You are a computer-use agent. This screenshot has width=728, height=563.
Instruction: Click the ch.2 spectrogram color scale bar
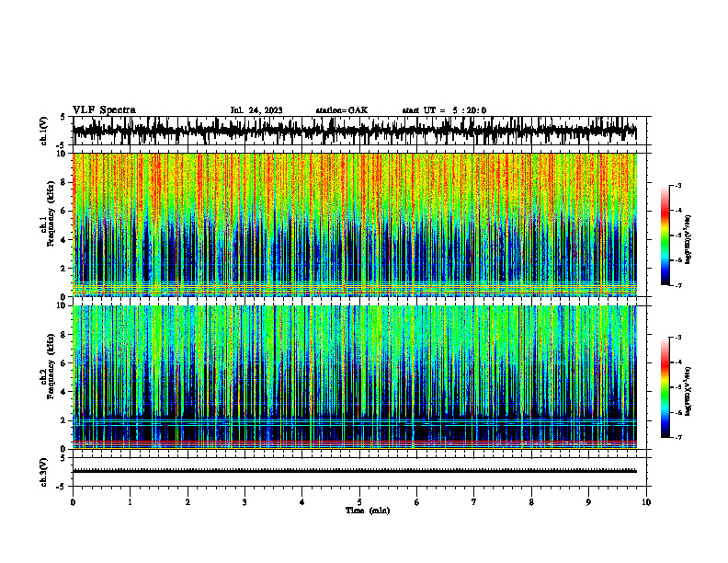pos(665,387)
